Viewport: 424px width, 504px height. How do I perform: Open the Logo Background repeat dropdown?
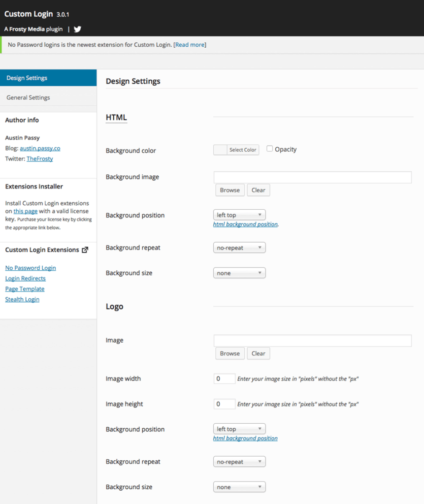point(239,461)
